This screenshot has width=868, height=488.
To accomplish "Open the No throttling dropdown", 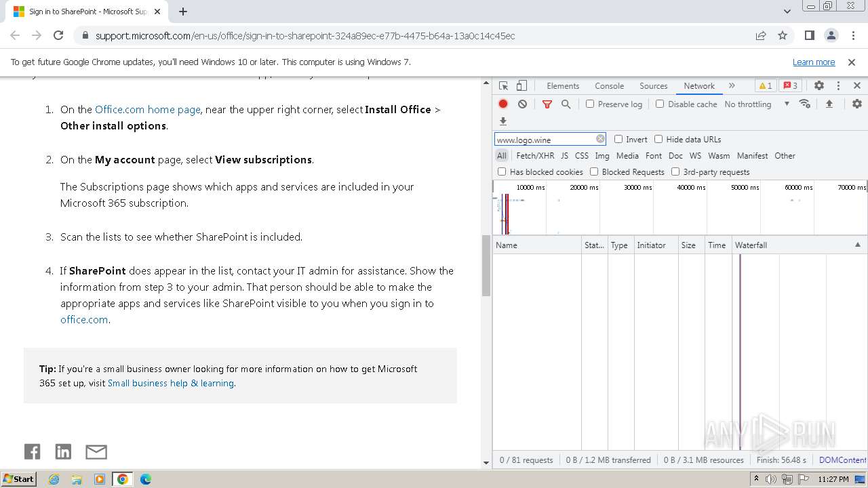I will (x=757, y=104).
